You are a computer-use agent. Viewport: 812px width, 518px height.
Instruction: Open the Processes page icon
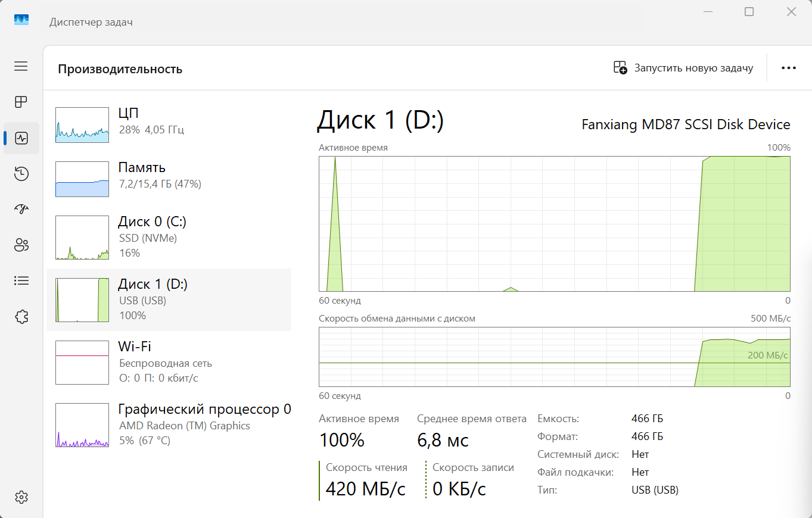pyautogui.click(x=21, y=102)
